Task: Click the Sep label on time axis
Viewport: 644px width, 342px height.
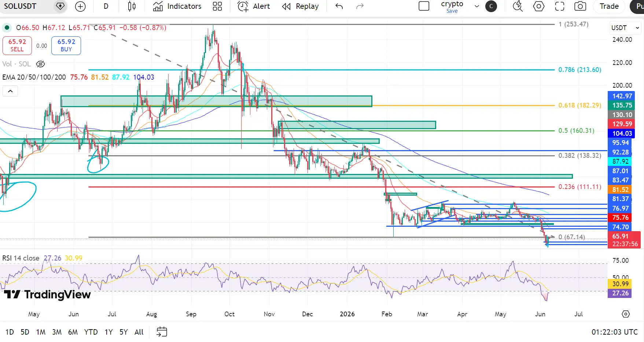Action: (191, 314)
